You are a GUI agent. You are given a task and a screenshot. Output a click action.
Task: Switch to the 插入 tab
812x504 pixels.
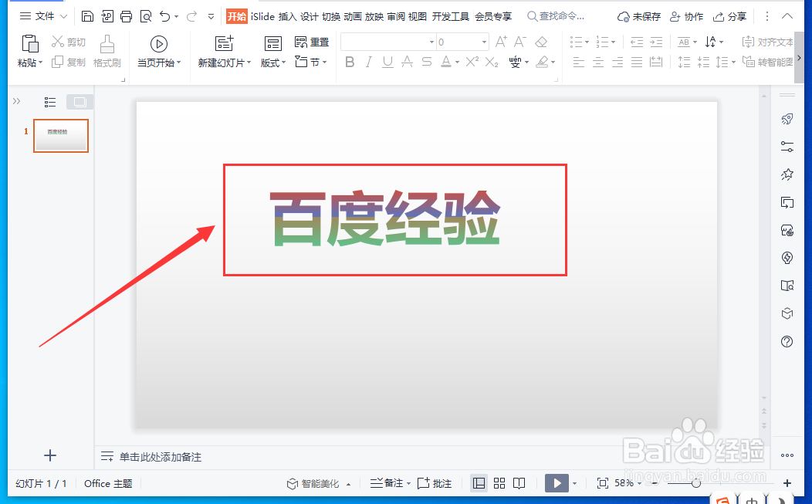tap(287, 16)
